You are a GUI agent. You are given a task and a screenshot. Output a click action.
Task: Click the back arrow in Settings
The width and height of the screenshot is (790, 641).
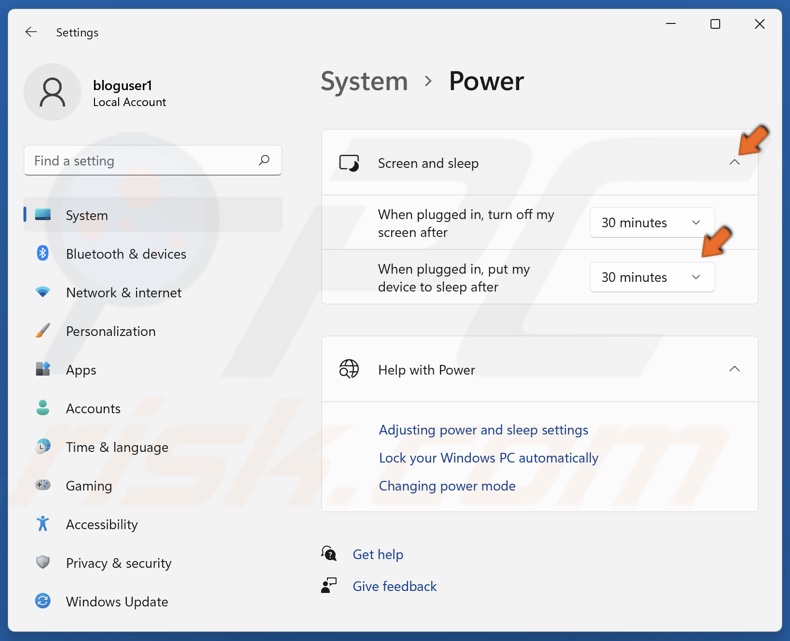(31, 32)
